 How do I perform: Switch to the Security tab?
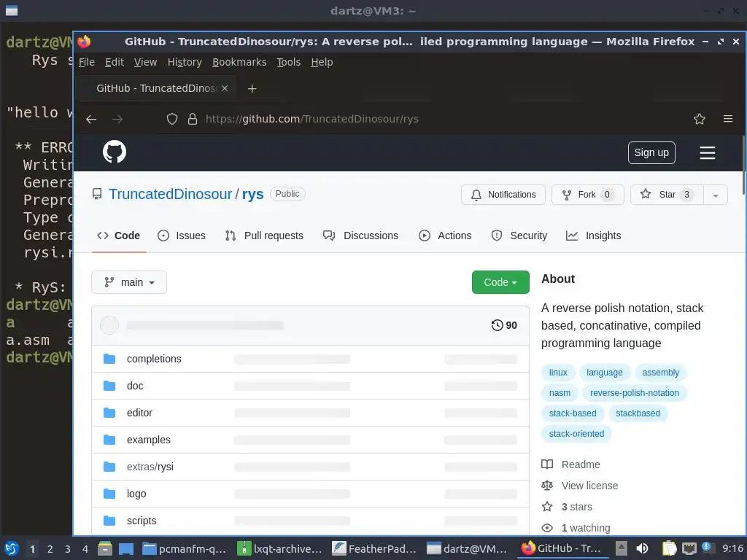tap(519, 236)
